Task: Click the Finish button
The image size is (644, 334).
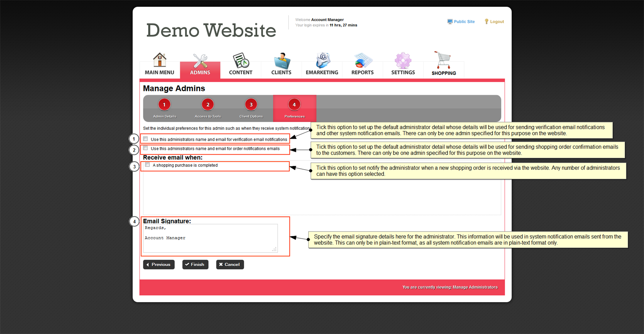Action: (195, 265)
